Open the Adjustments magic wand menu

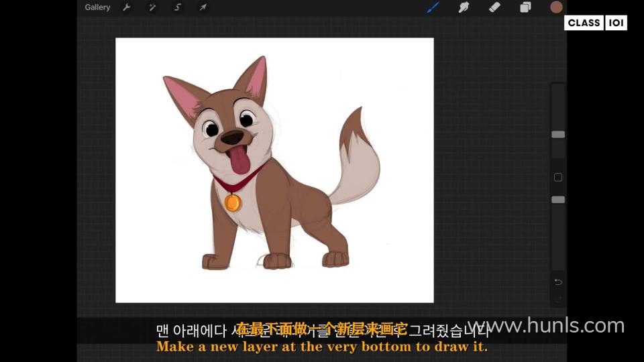[x=152, y=7]
